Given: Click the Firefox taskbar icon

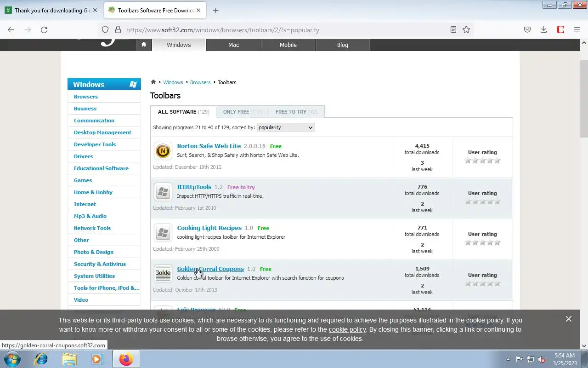Looking at the screenshot, I should tap(126, 359).
